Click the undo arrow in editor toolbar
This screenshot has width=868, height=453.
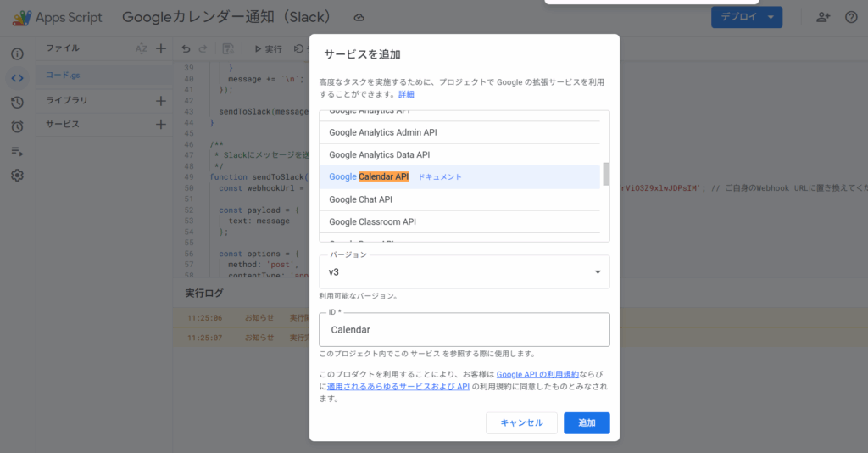click(x=186, y=48)
